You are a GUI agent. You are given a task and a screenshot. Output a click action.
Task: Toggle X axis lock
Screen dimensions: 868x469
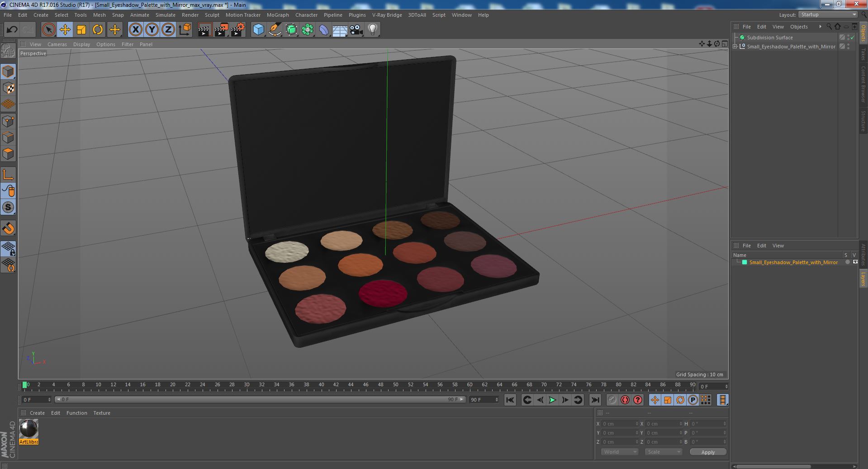pos(135,30)
